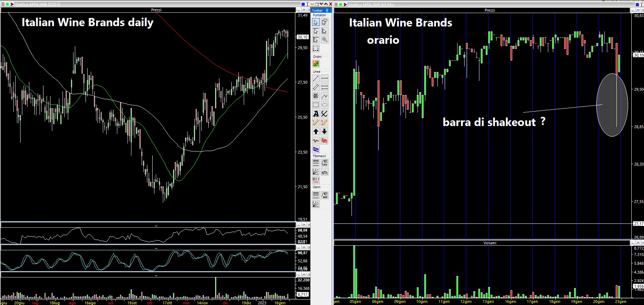The image size is (644, 305).
Task: Insert a down arrow marker
Action: pos(325,131)
